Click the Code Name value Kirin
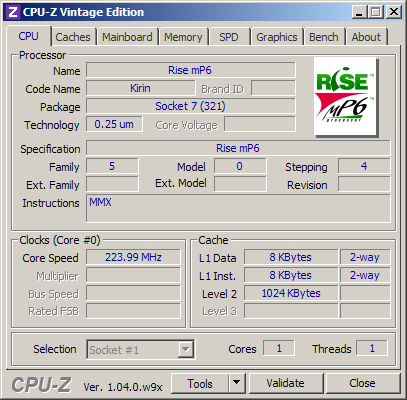The height and width of the screenshot is (400, 407). [x=140, y=88]
